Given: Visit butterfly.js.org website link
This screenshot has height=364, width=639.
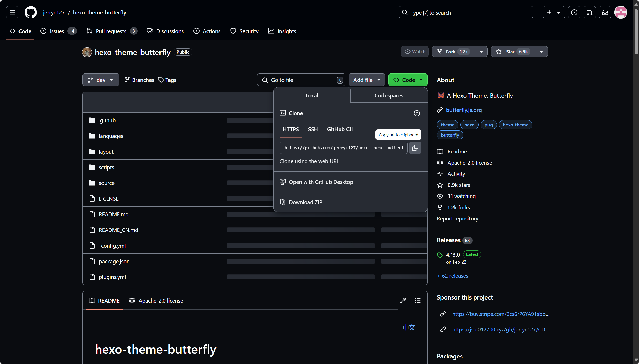Looking at the screenshot, I should (x=464, y=110).
